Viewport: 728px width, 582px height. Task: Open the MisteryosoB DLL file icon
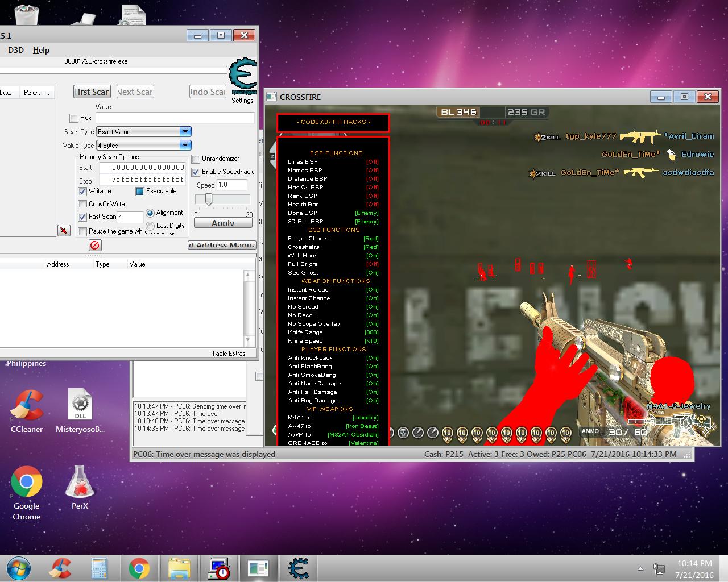(80, 411)
